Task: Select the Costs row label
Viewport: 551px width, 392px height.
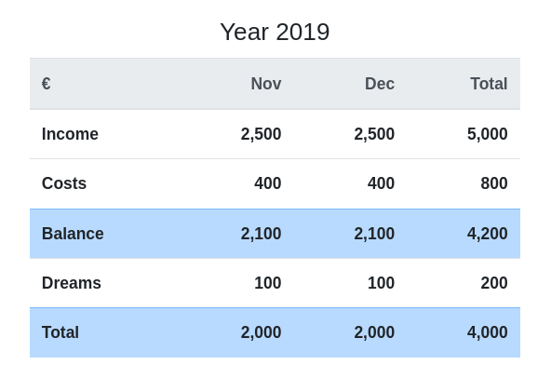Action: 64,183
